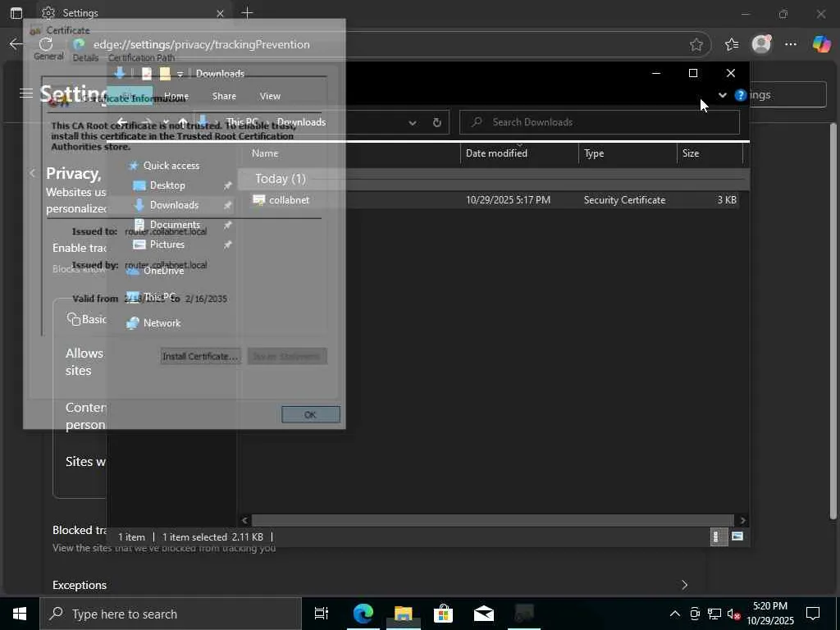Expand the File Explorer ribbon
Image resolution: width=840 pixels, height=630 pixels.
click(722, 95)
